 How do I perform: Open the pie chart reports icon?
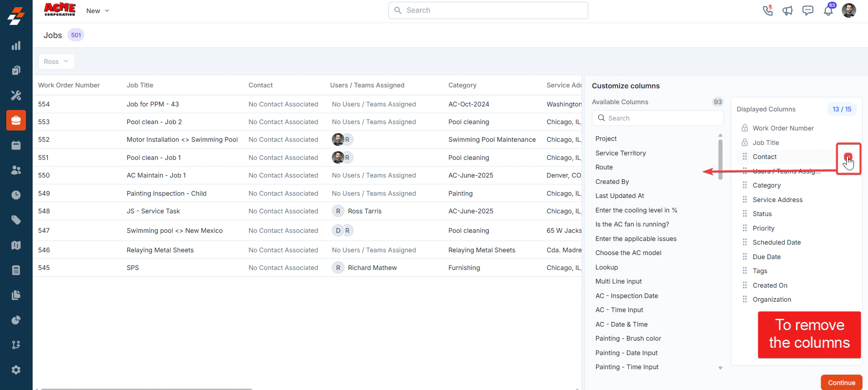coord(16,320)
